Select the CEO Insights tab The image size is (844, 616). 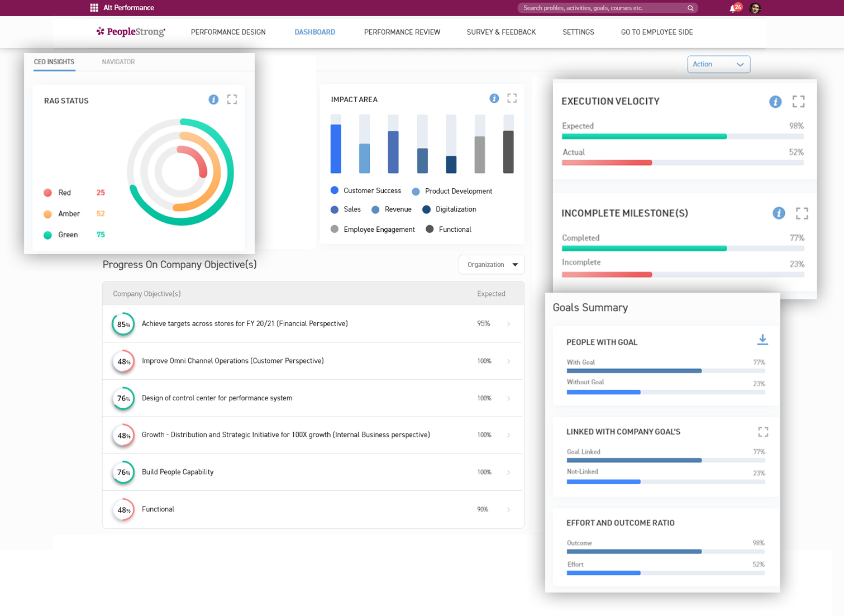(x=54, y=62)
